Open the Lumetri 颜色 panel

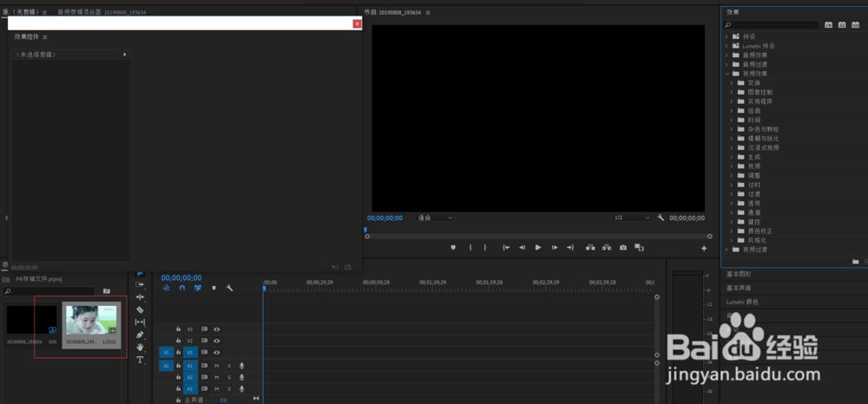(742, 302)
